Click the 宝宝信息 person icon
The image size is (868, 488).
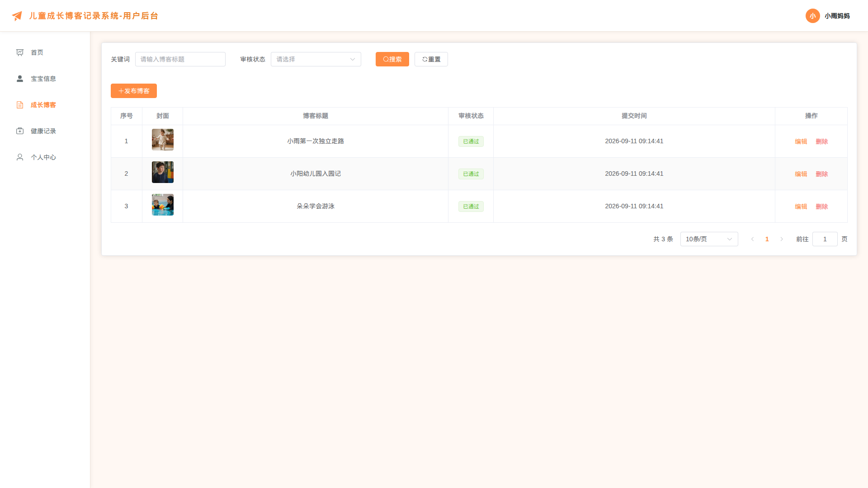[x=20, y=79]
